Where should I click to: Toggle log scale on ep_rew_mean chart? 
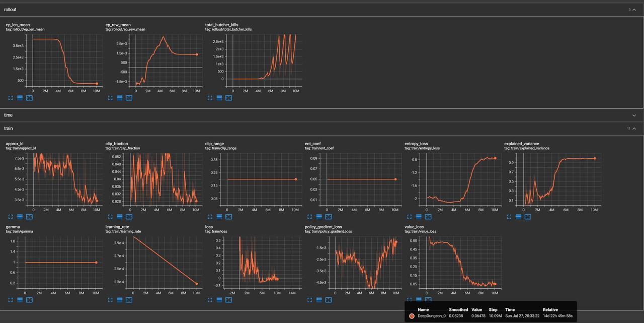[119, 98]
